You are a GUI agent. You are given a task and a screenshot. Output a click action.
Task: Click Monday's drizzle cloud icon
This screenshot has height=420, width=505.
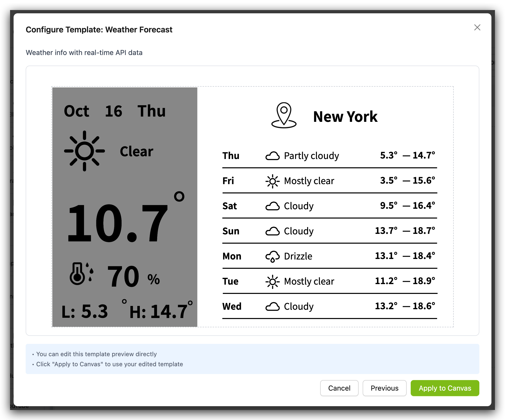point(272,256)
